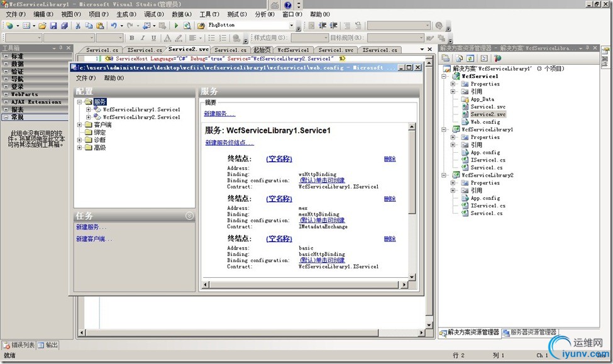
Task: Toggle Underline formatting button
Action: [x=153, y=38]
